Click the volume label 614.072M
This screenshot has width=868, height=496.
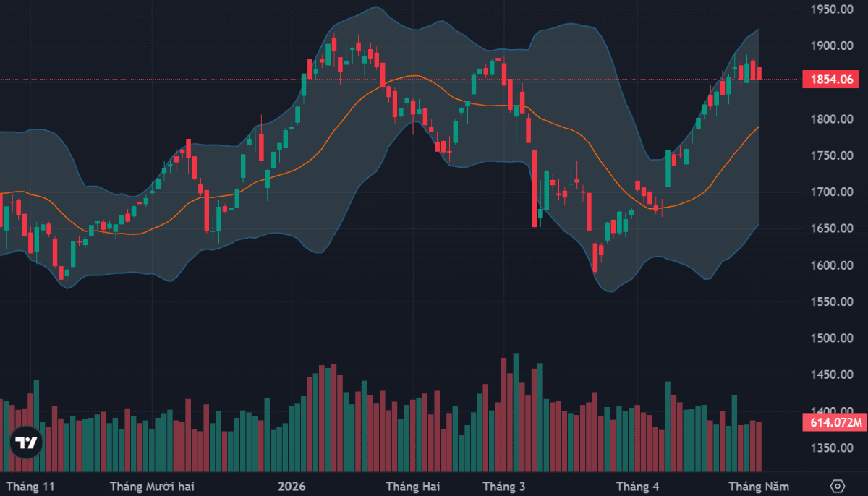832,423
